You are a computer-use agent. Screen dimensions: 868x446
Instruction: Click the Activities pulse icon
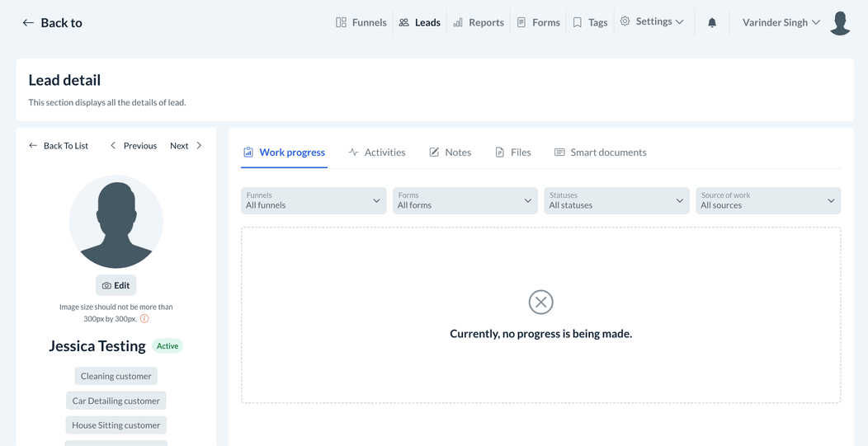[354, 153]
